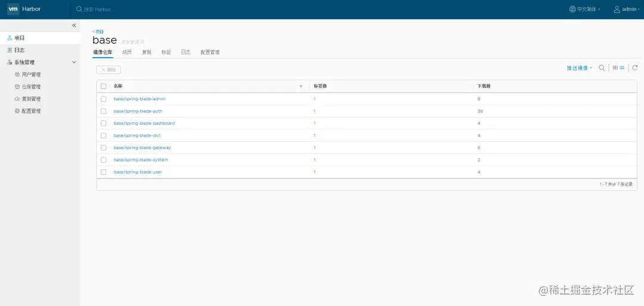Sort by the 标签数 column header
Image resolution: width=644 pixels, height=306 pixels.
(320, 86)
